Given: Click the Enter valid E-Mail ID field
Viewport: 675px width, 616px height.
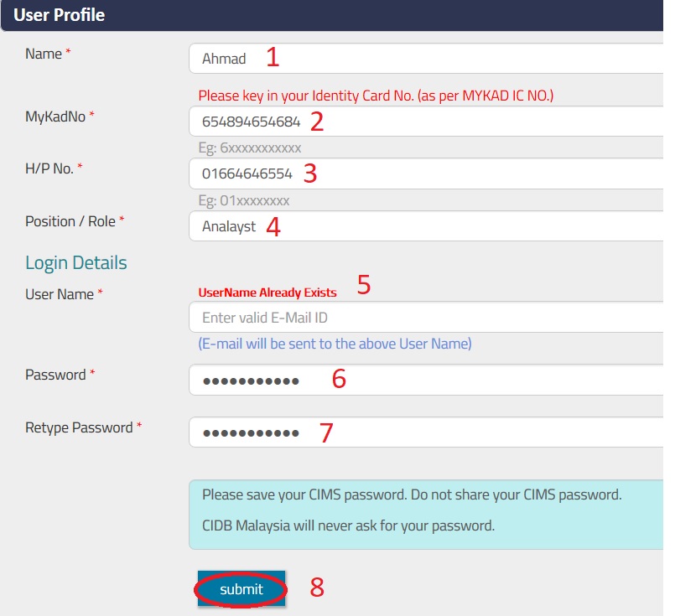Looking at the screenshot, I should (x=428, y=318).
